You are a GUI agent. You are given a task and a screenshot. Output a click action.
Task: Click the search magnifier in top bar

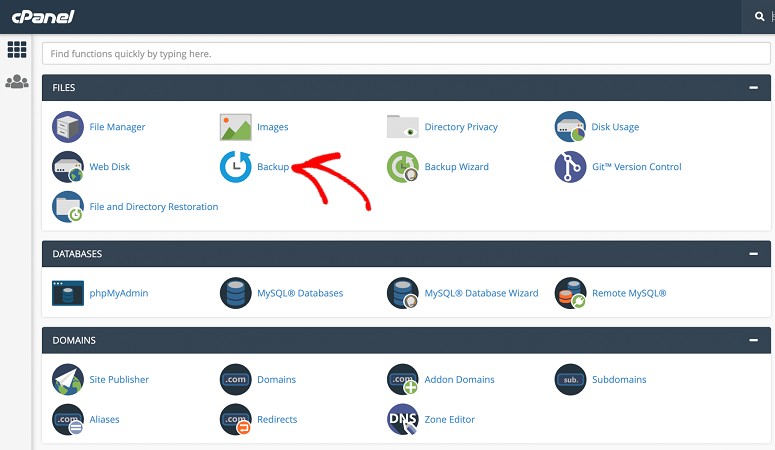760,16
